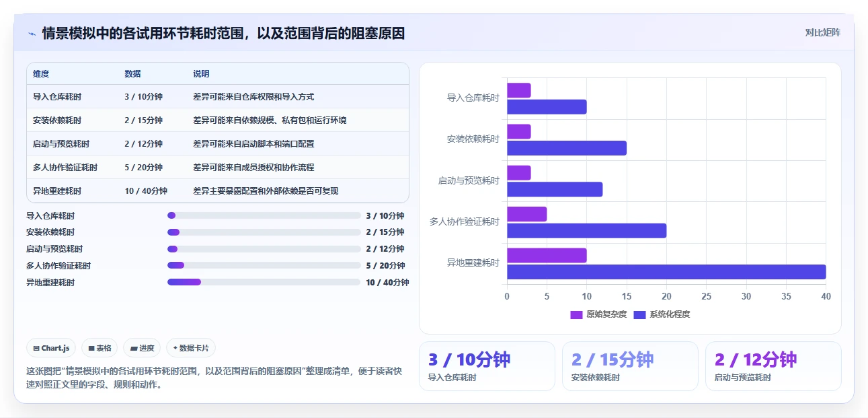Click the purple 安装依赖耗时 chart bar

[x=518, y=131]
